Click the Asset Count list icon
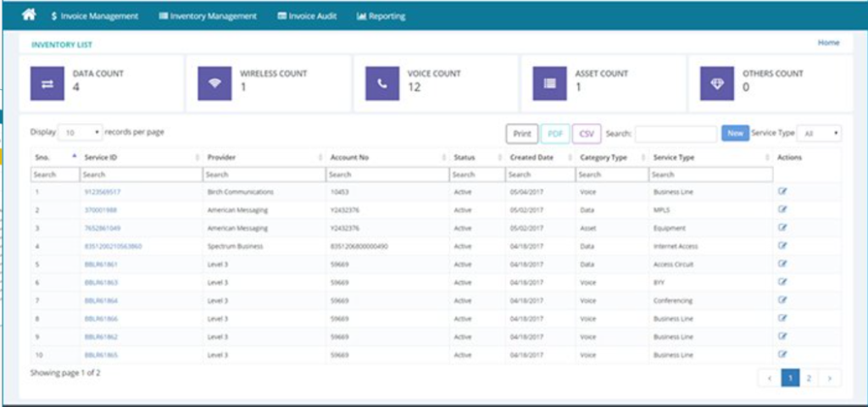 click(550, 84)
